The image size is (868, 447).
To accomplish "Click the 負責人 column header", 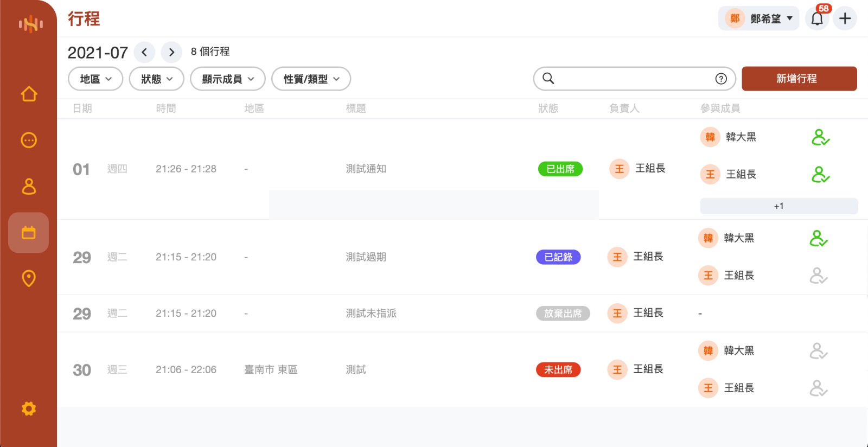I will (624, 108).
